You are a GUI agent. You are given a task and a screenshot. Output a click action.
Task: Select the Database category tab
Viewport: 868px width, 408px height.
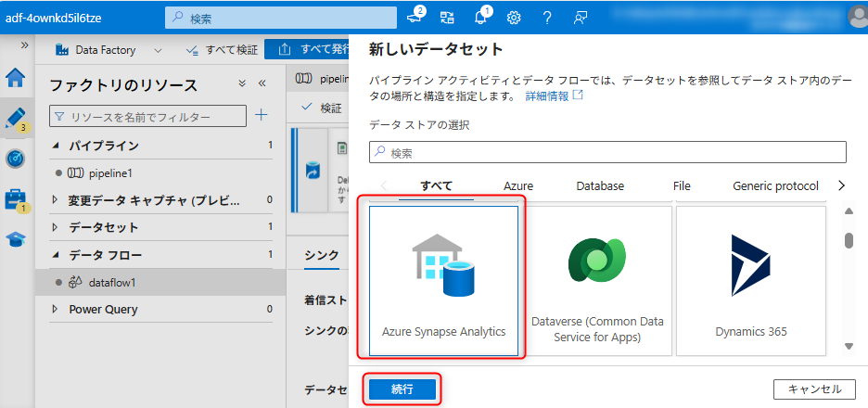coord(600,186)
